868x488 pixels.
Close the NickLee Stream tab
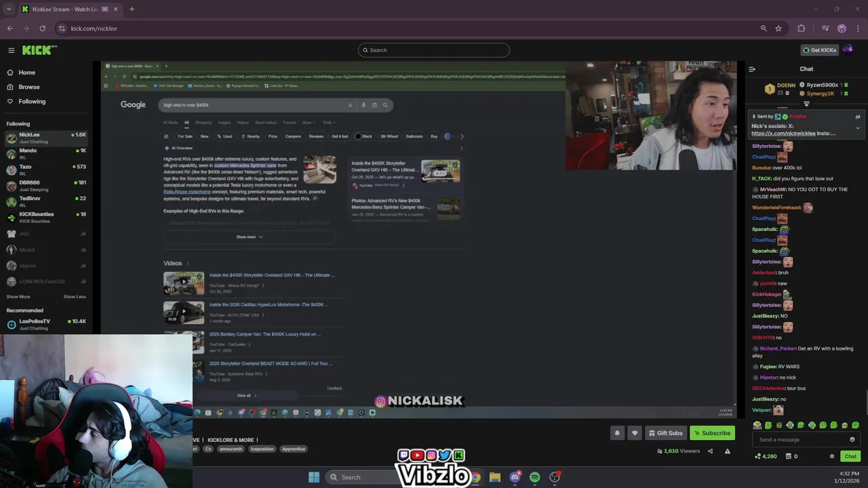click(x=115, y=9)
